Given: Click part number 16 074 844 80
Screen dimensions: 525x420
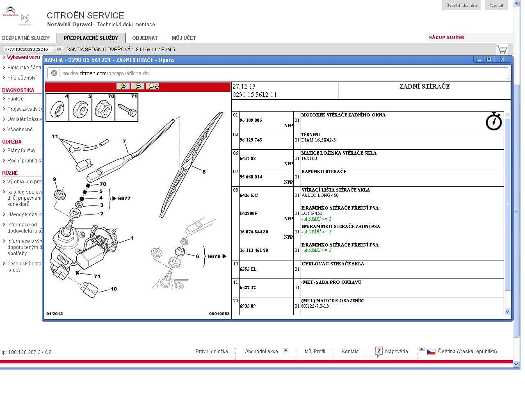Looking at the screenshot, I should (x=254, y=232).
